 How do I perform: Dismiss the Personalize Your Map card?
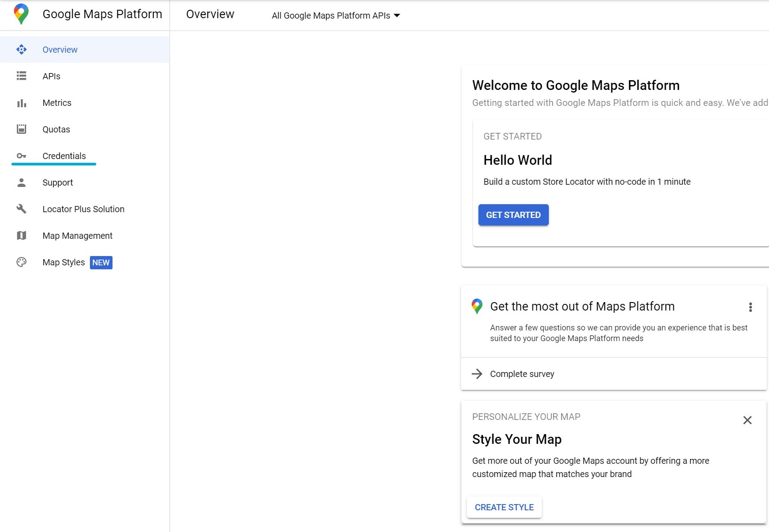[x=747, y=420]
